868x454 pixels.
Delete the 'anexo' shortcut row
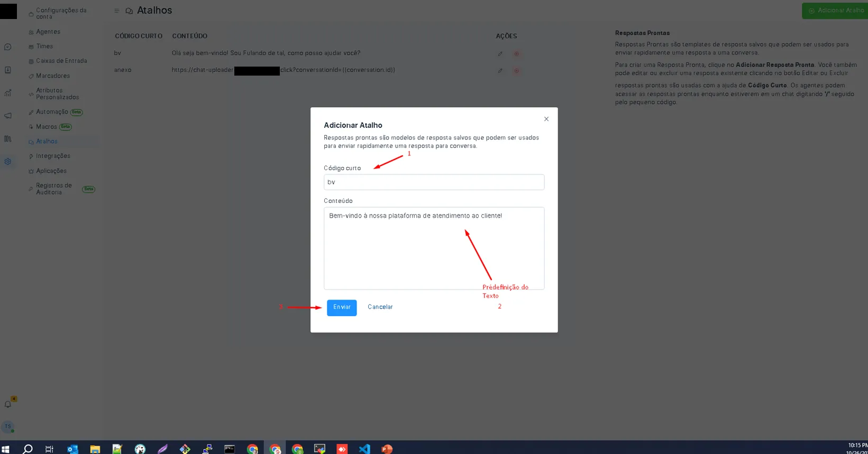pos(516,70)
